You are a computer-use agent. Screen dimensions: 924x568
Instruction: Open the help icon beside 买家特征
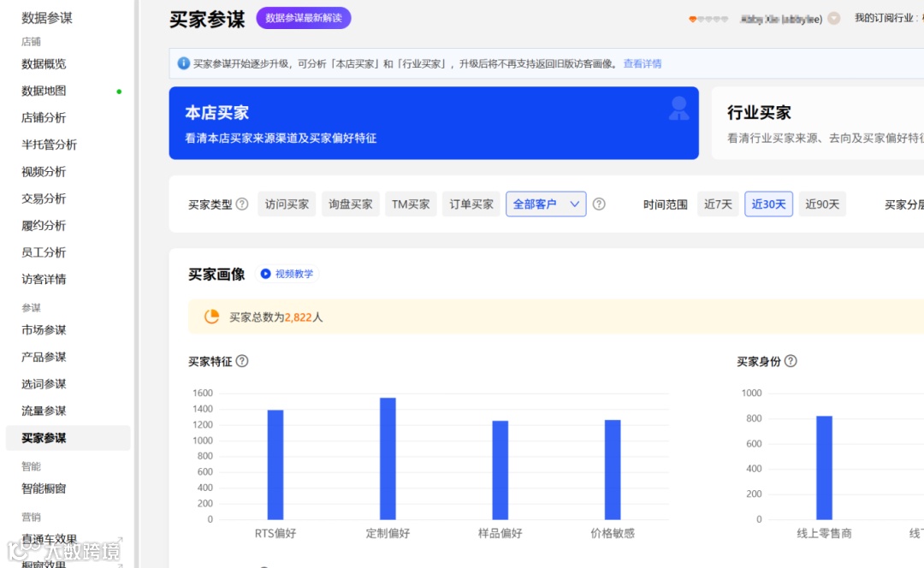click(240, 361)
